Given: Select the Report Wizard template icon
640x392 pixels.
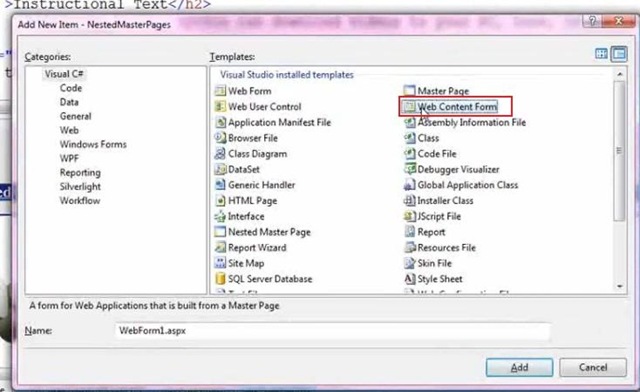Looking at the screenshot, I should click(x=220, y=247).
